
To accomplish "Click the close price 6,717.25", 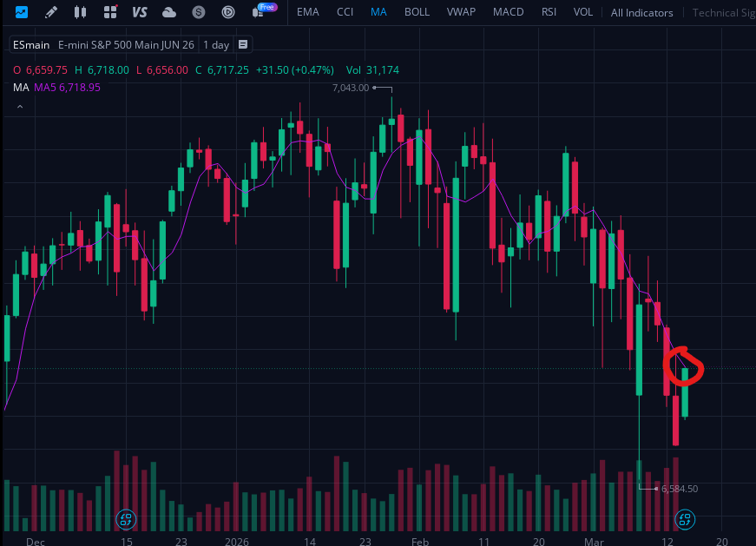I will [228, 70].
